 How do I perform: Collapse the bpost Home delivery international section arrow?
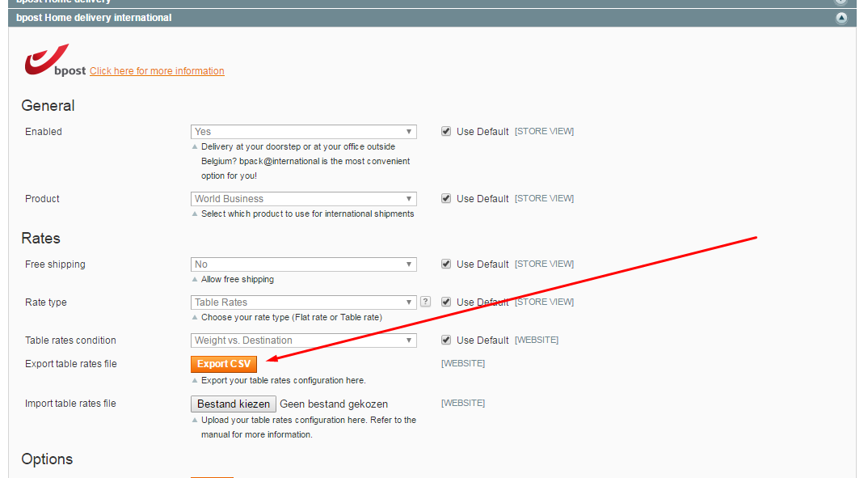[841, 18]
